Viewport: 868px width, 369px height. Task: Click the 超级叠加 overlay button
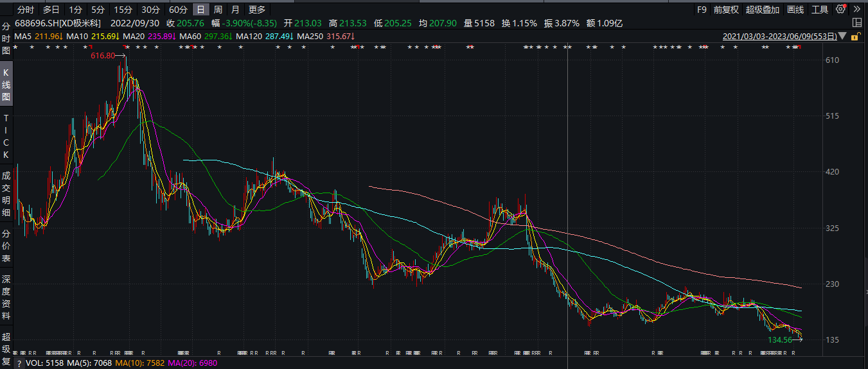click(763, 10)
